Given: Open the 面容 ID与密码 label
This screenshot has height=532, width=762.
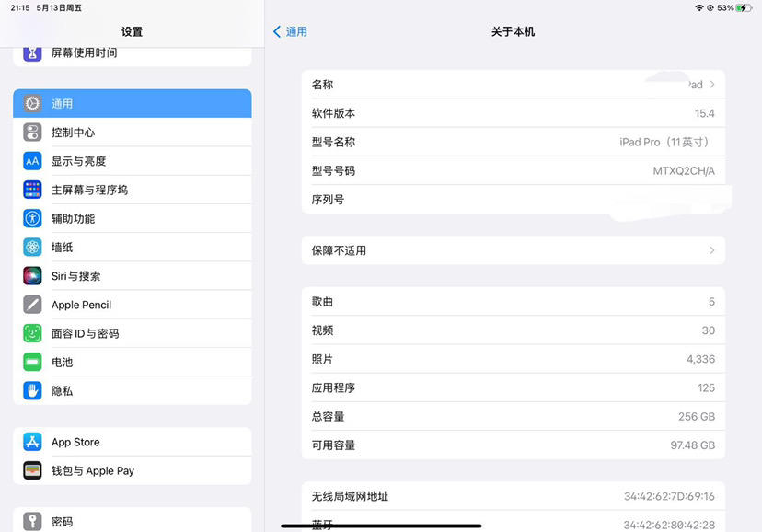Looking at the screenshot, I should pyautogui.click(x=85, y=333).
